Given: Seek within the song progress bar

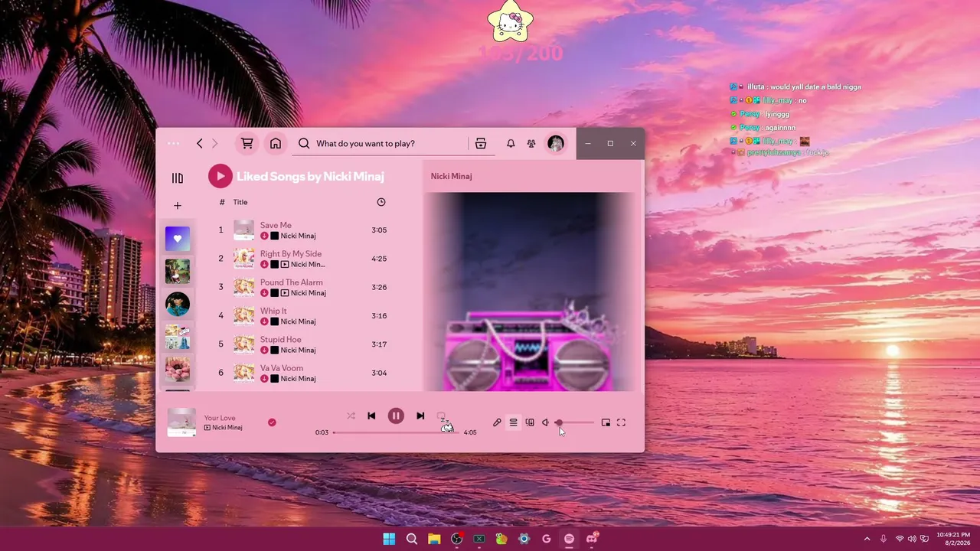Looking at the screenshot, I should pos(396,432).
